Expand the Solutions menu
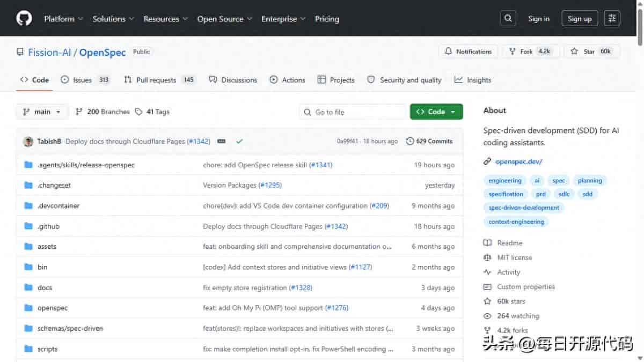 pos(113,18)
